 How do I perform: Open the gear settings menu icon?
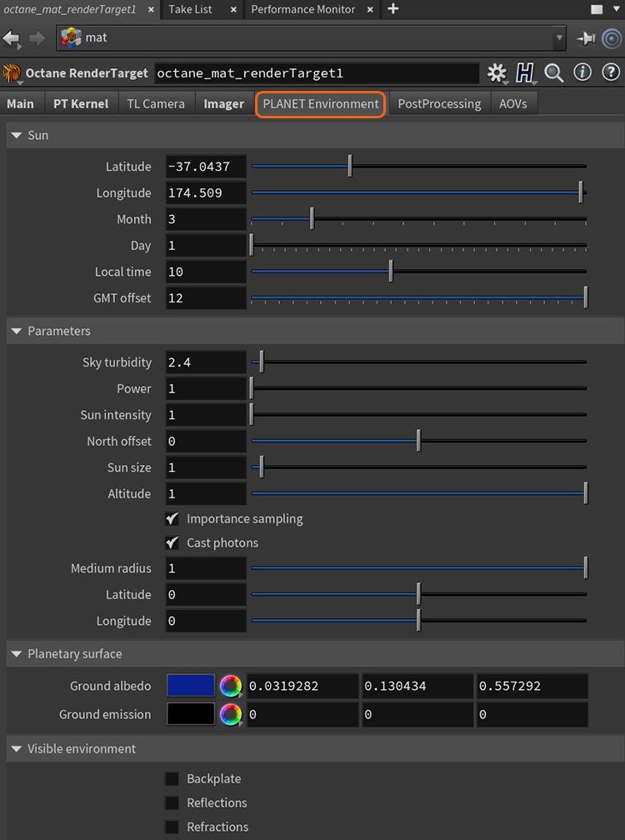[x=497, y=72]
